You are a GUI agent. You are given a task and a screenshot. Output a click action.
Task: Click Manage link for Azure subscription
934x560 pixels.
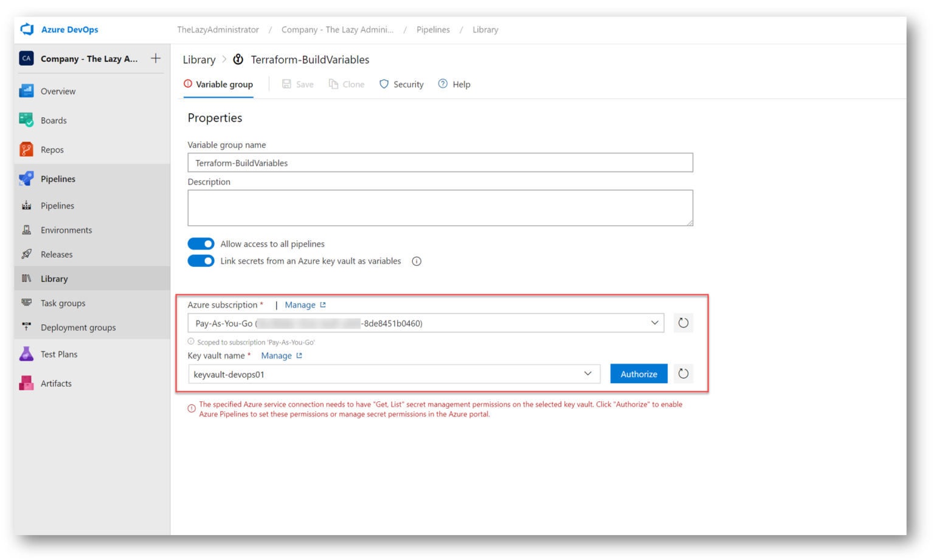[300, 305]
